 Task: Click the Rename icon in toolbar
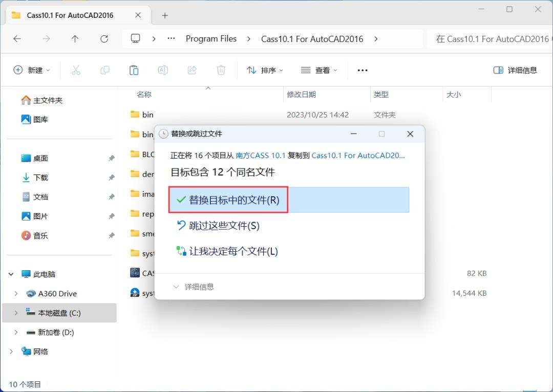coord(163,70)
